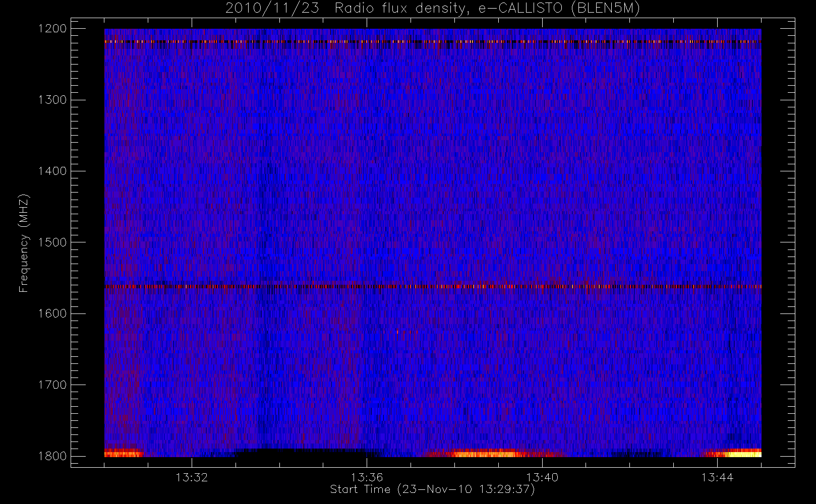Click the dotted interference line near 1220 MHz
Screen dimensions: 816x504
click(x=433, y=42)
